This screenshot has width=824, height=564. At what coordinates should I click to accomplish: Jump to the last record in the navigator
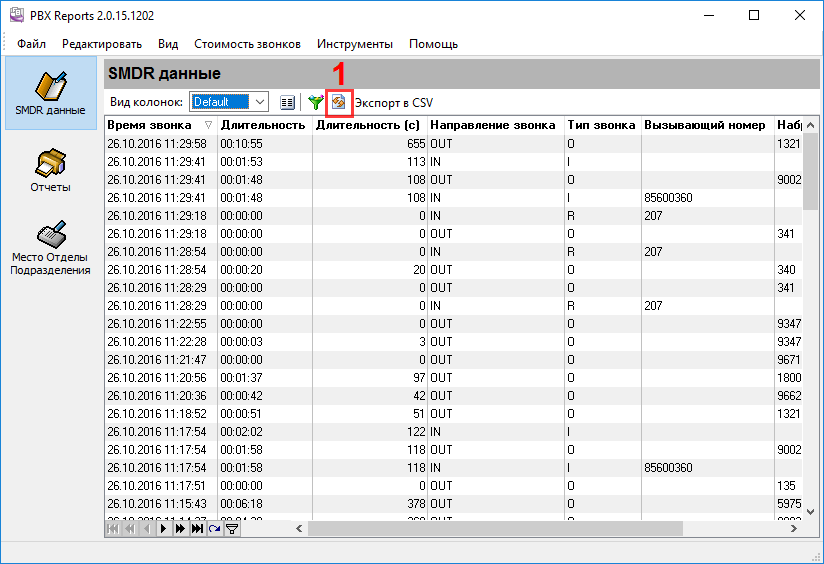pyautogui.click(x=197, y=529)
